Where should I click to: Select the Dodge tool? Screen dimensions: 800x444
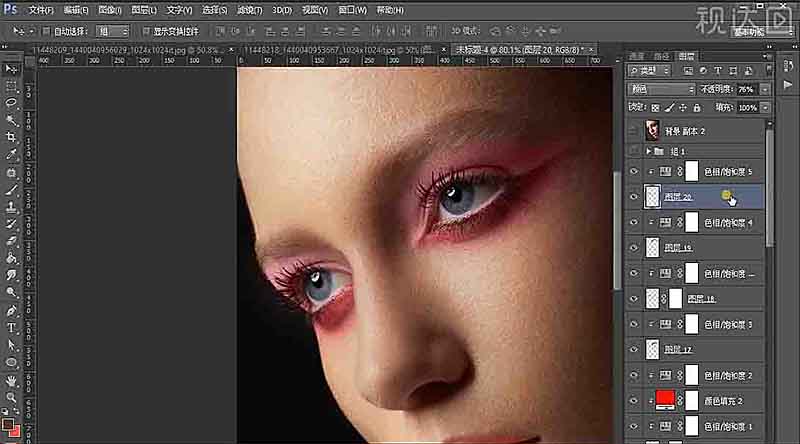coord(11,292)
